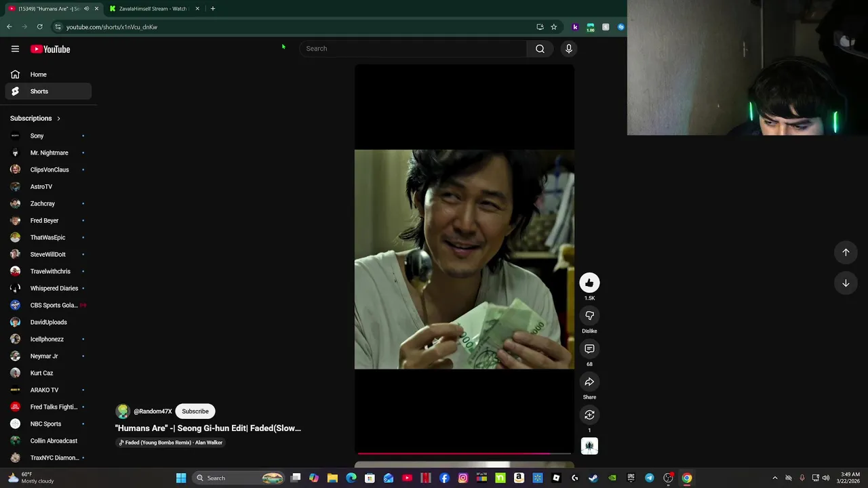Viewport: 868px width, 488px height.
Task: Open the Remix option
Action: click(x=589, y=415)
